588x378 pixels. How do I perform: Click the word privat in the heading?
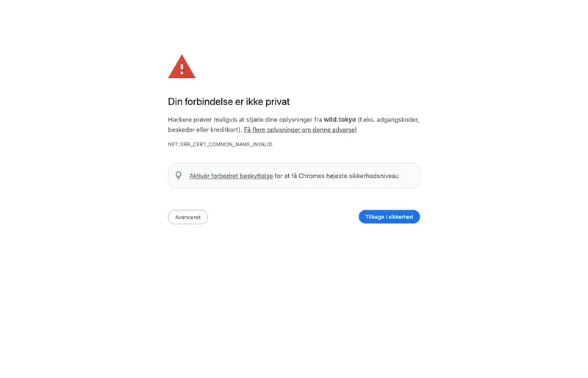[278, 101]
